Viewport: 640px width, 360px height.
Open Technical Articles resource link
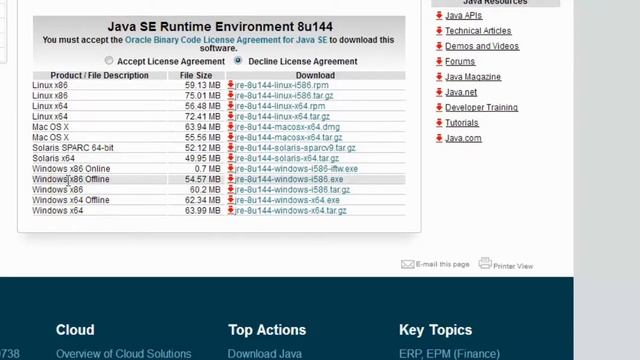tap(478, 31)
